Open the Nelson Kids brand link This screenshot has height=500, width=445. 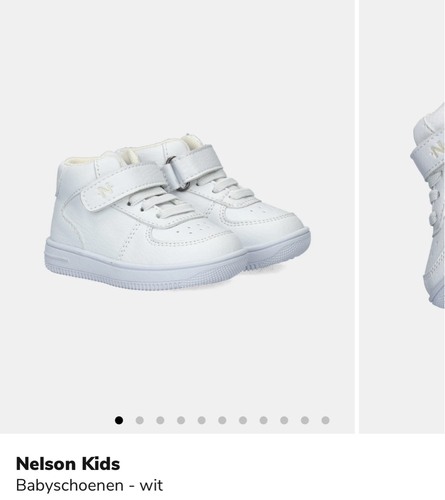pos(68,464)
